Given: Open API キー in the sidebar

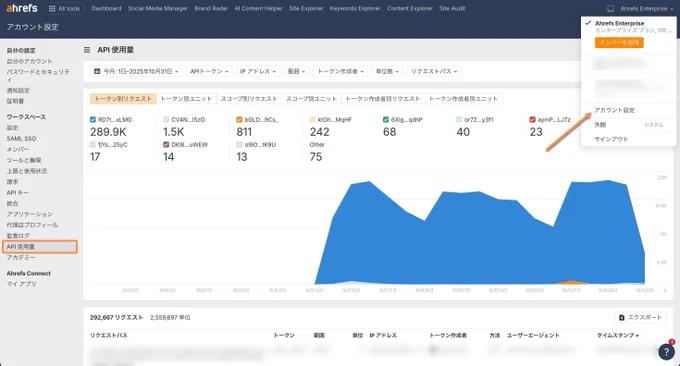Looking at the screenshot, I should point(17,193).
